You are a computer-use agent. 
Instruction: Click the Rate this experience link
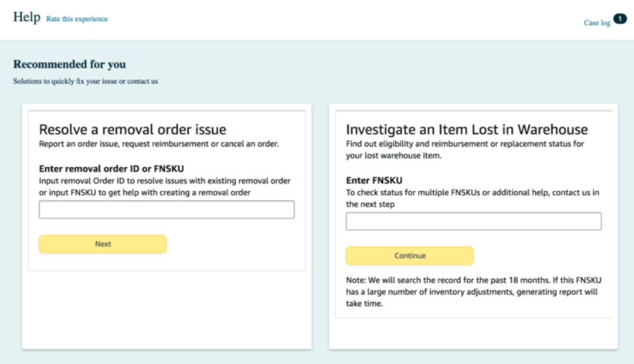[76, 19]
